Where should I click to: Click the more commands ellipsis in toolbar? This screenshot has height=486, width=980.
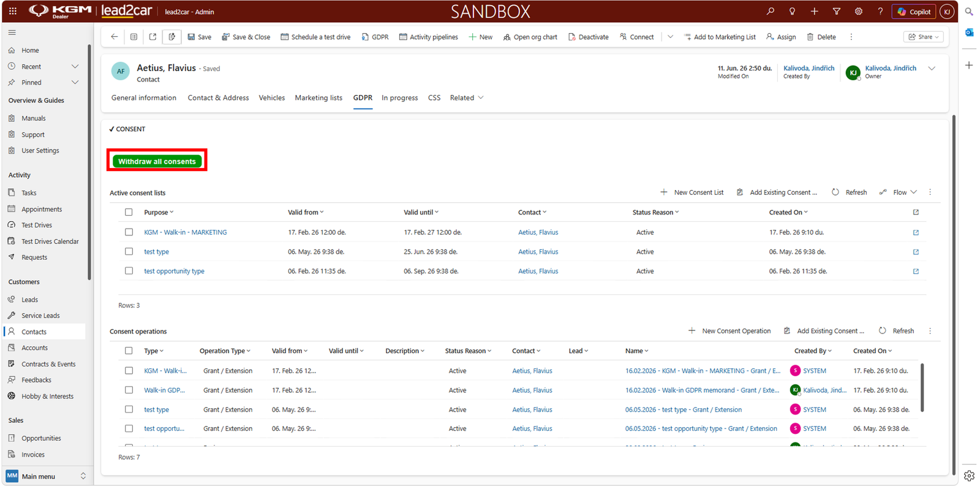[851, 37]
